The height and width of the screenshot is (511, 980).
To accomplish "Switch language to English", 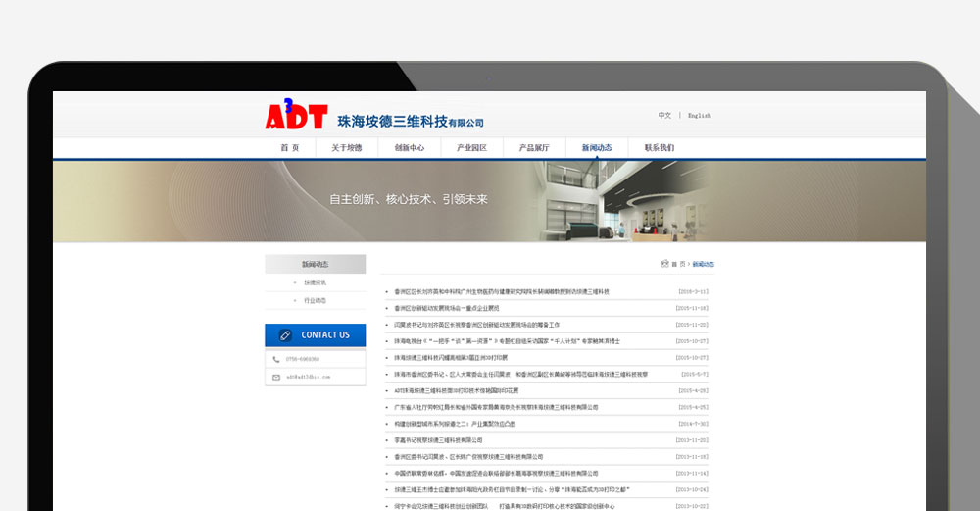I will 700,115.
